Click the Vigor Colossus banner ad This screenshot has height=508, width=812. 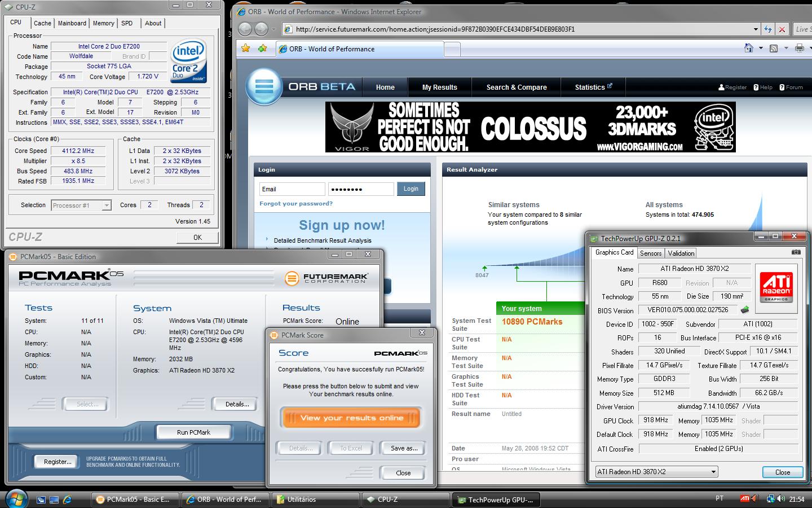point(530,127)
